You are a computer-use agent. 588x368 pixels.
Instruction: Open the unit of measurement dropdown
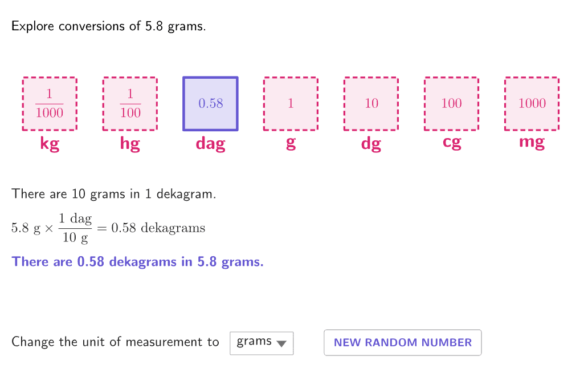click(261, 343)
